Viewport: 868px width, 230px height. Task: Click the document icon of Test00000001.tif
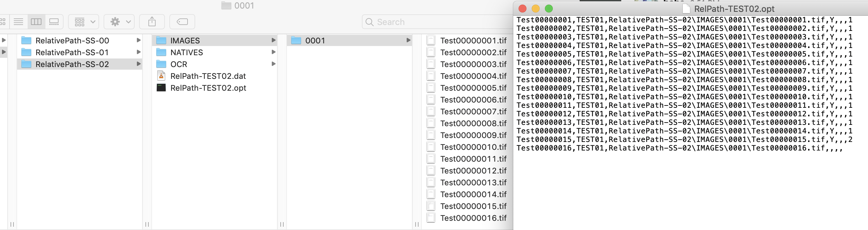pyautogui.click(x=431, y=40)
